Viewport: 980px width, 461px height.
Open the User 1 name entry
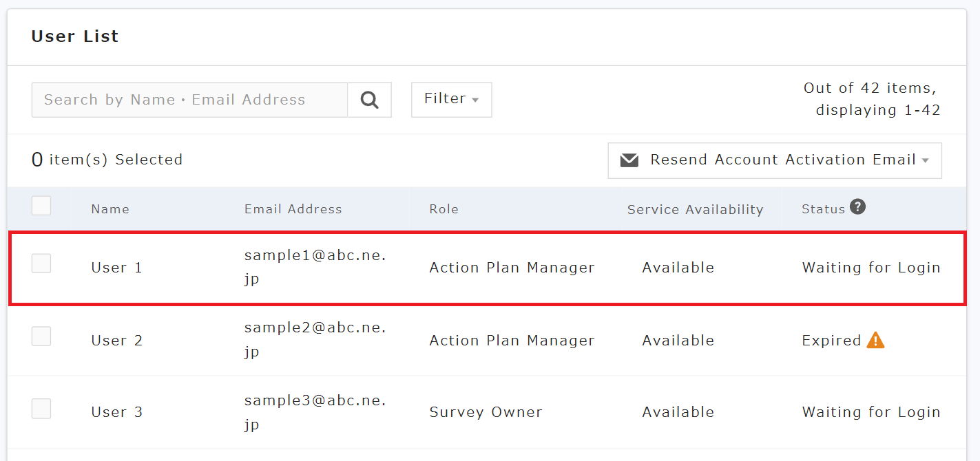pyautogui.click(x=116, y=268)
